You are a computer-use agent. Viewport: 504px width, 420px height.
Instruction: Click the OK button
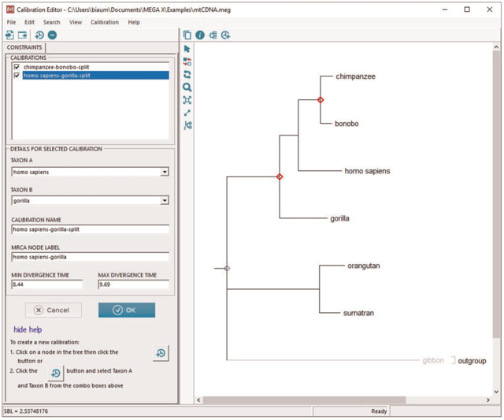[x=127, y=310]
